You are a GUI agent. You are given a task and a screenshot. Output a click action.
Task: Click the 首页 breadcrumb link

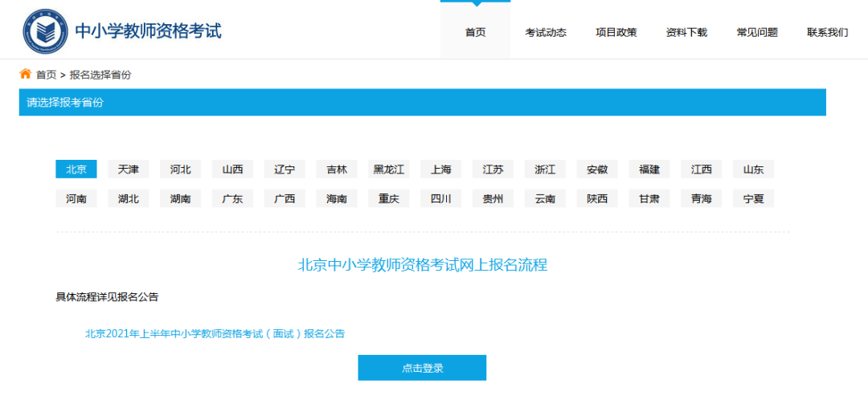pos(47,75)
